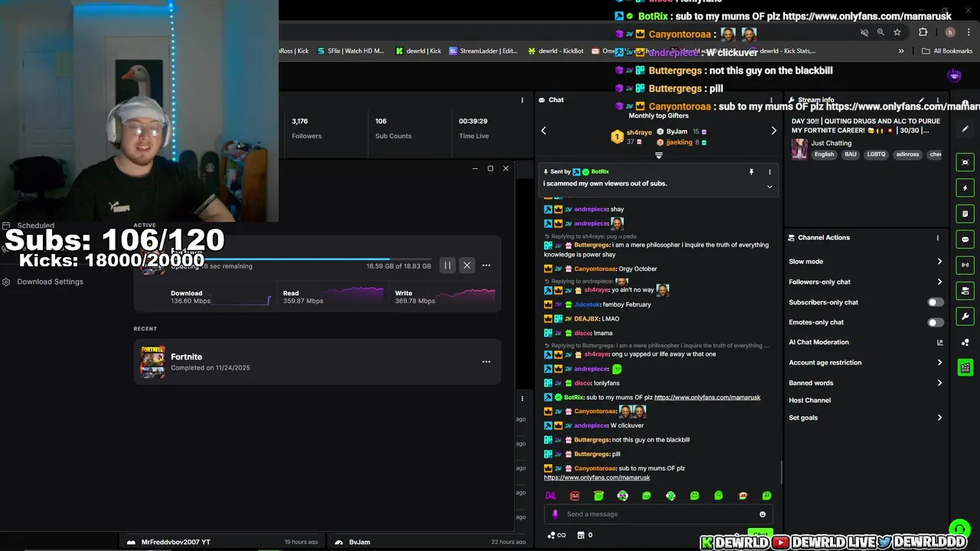Click the green headset support bubble
This screenshot has width=980, height=551.
click(x=959, y=528)
